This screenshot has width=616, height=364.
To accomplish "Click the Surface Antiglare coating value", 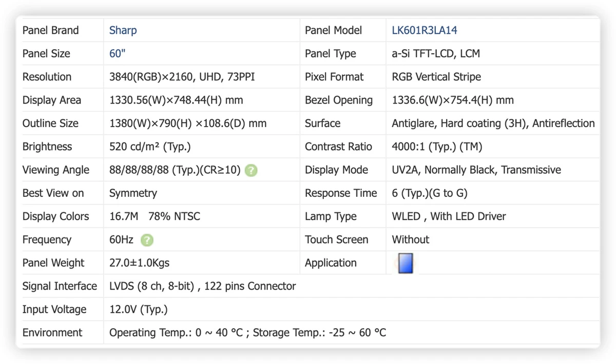I will (x=493, y=124).
